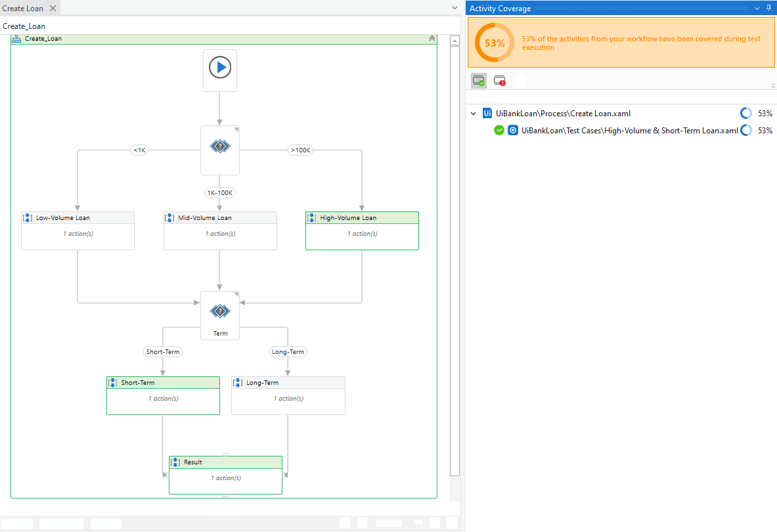Select the Short-Term connector label
The image size is (777, 532).
click(162, 351)
